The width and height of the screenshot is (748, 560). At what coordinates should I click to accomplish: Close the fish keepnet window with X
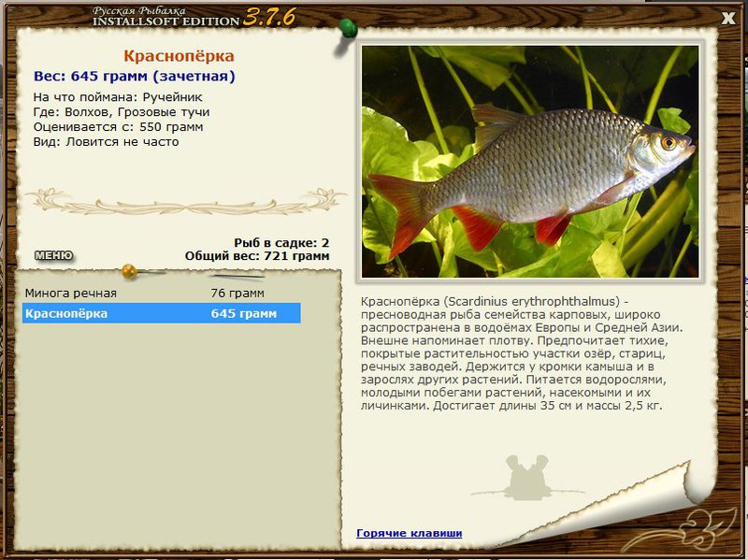tap(728, 19)
